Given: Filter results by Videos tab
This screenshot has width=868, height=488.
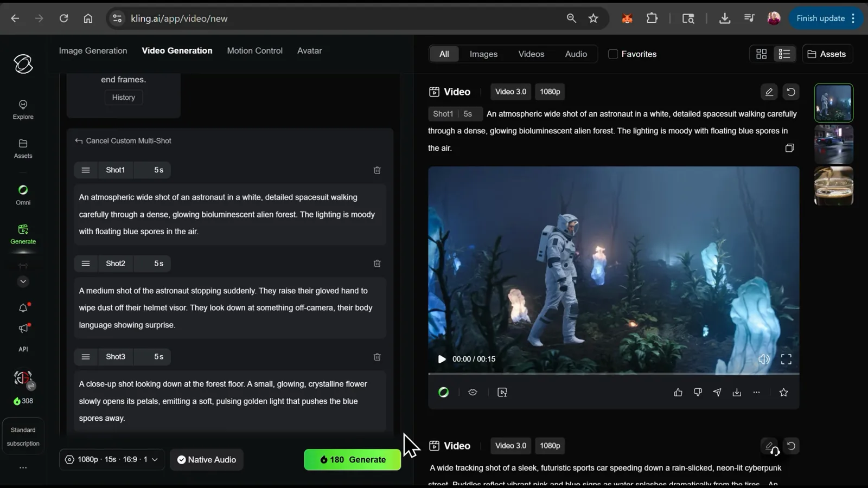Looking at the screenshot, I should point(531,54).
